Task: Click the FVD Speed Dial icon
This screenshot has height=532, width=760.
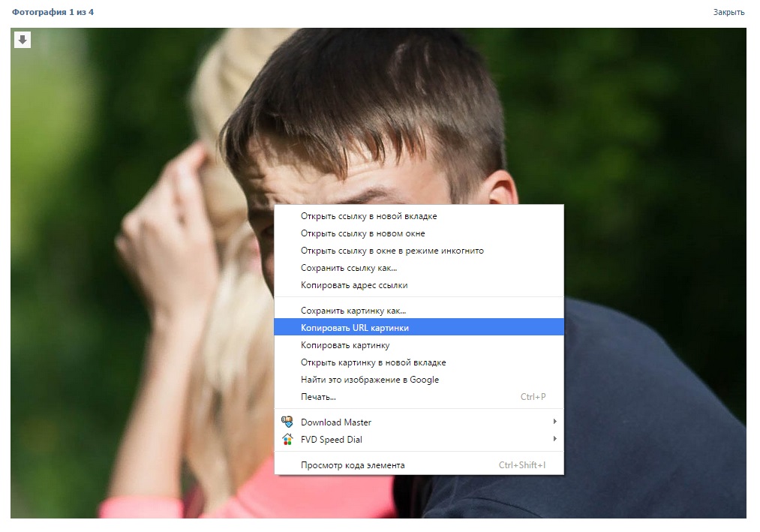Action: [x=287, y=440]
